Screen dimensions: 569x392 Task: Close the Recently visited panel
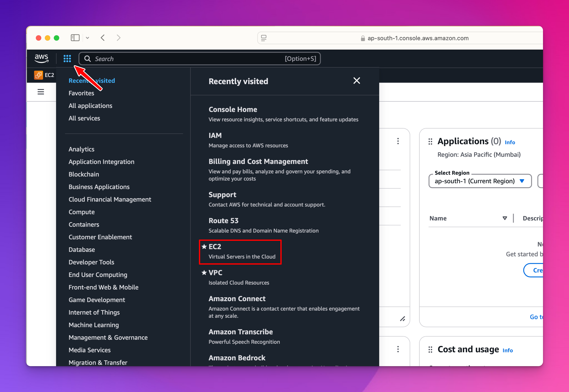tap(356, 81)
